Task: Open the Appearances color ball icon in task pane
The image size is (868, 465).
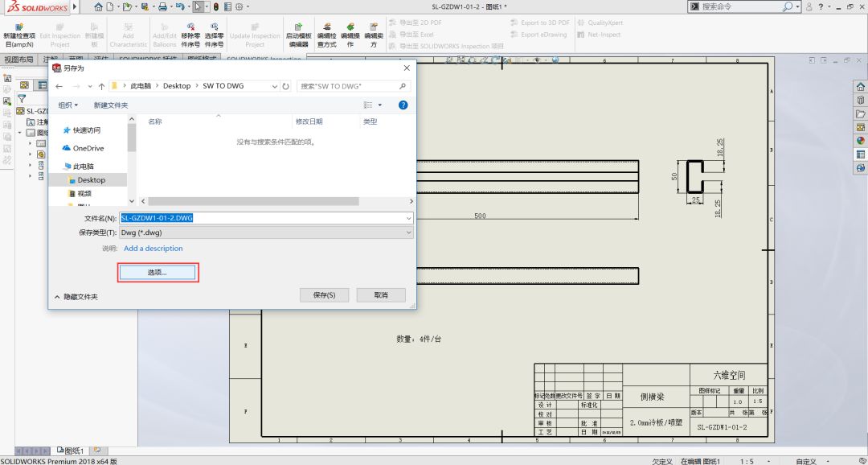Action: [860, 141]
